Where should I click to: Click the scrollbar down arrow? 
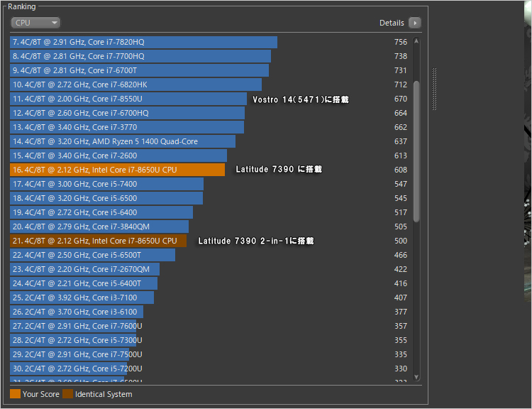point(416,377)
